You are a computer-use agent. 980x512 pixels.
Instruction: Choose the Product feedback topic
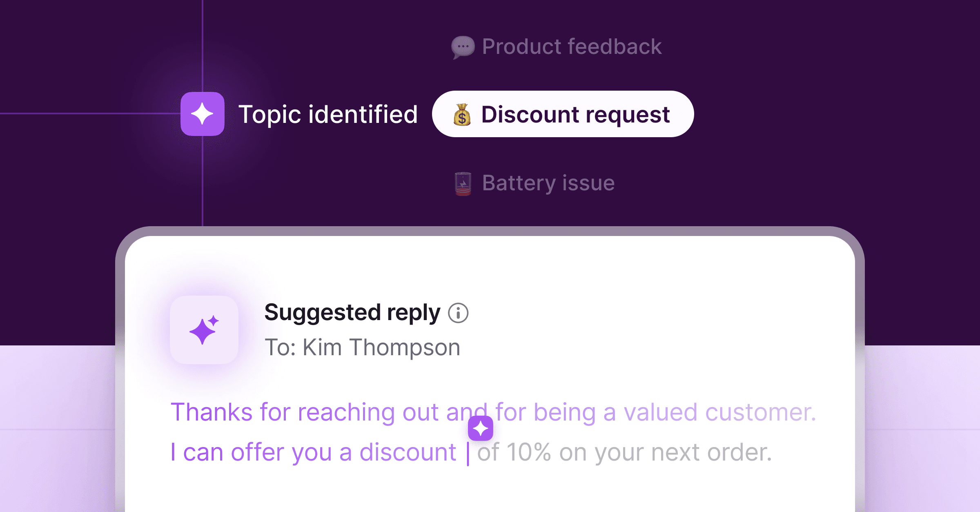[571, 47]
